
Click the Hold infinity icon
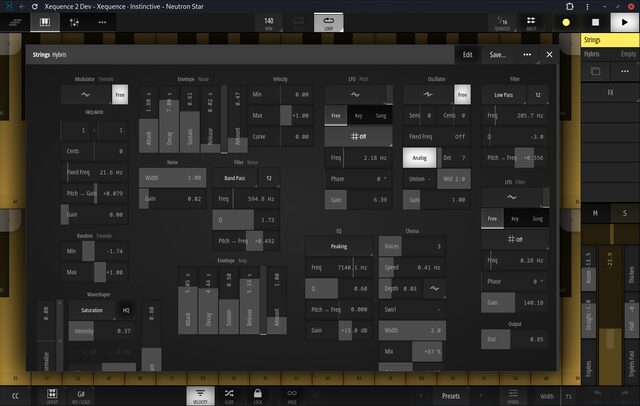click(x=292, y=396)
